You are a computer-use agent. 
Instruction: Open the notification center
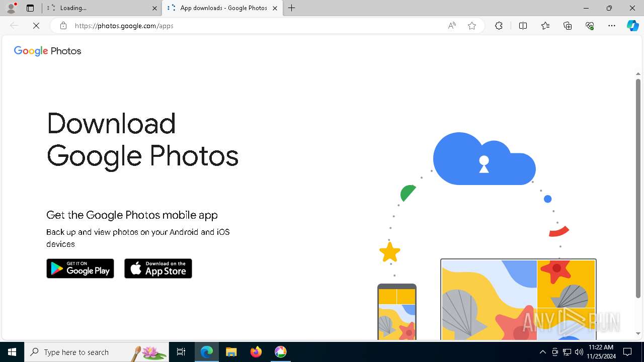pyautogui.click(x=627, y=352)
